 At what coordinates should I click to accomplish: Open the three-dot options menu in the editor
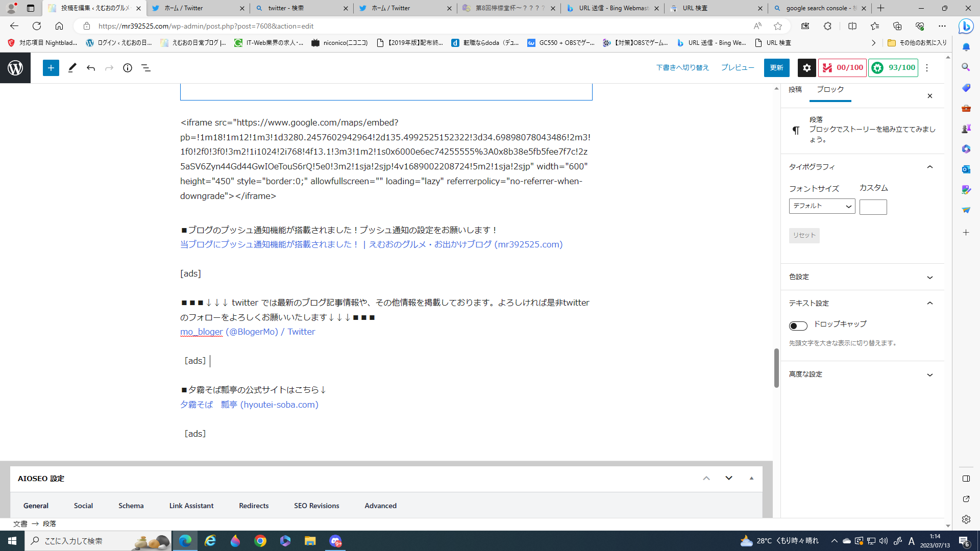coord(927,68)
